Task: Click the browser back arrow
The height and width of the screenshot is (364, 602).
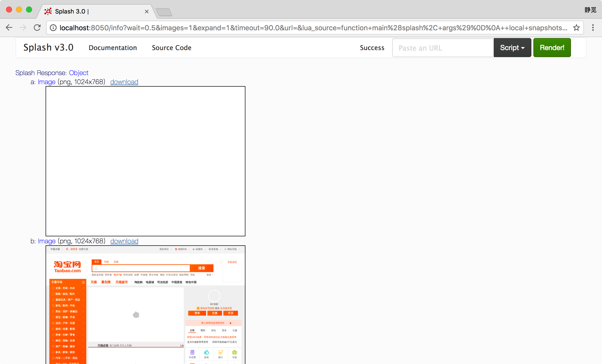Action: coord(9,28)
